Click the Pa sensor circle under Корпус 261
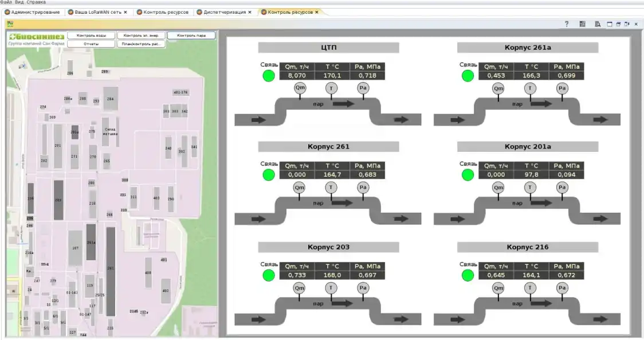Viewport: 644px width, 340px height. (363, 187)
